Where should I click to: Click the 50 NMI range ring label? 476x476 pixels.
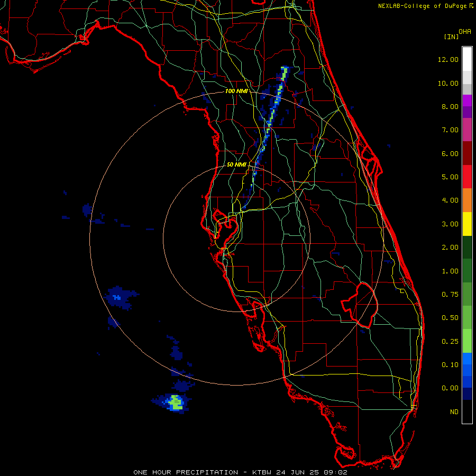pyautogui.click(x=236, y=164)
